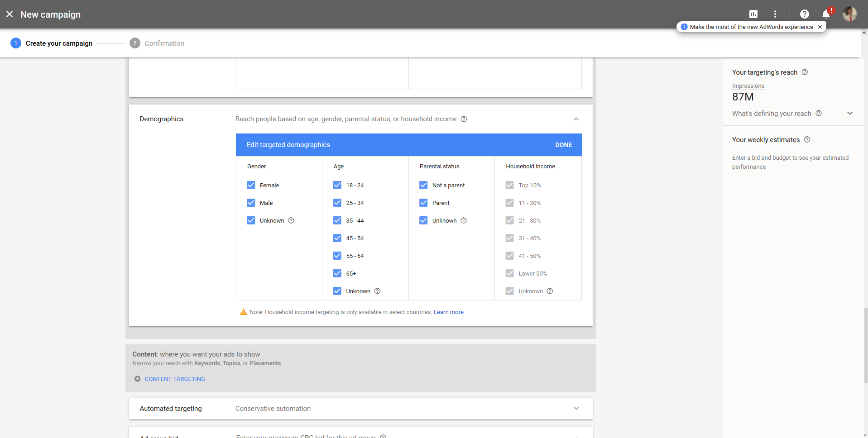Expand the Automated targeting section
This screenshot has width=868, height=438.
pyautogui.click(x=576, y=408)
